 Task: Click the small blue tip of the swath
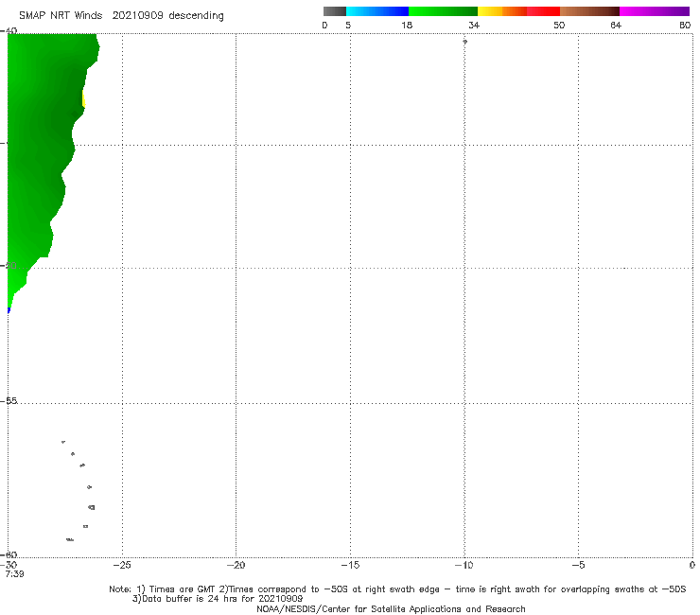pyautogui.click(x=9, y=310)
